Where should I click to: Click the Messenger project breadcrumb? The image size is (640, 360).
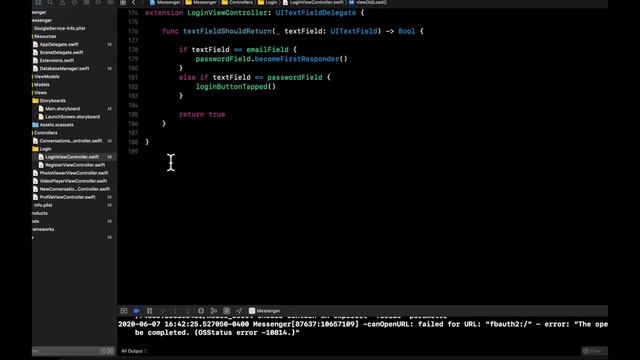point(165,2)
